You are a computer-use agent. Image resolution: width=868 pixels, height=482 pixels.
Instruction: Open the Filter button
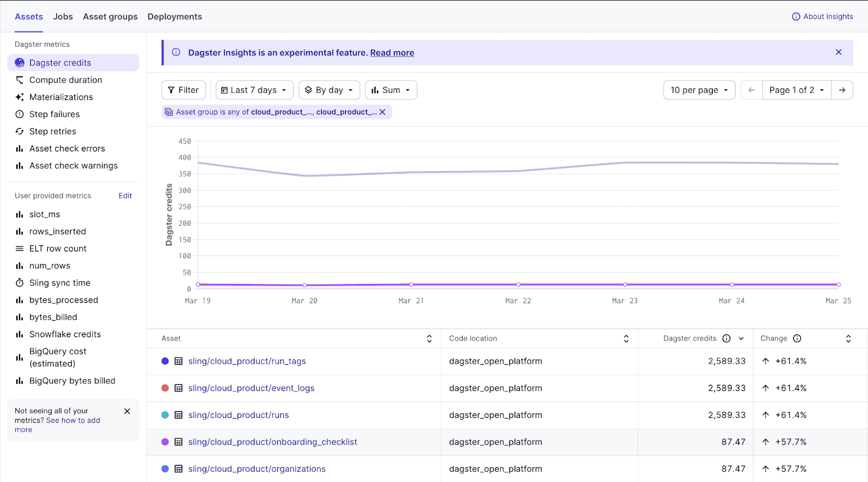point(183,90)
